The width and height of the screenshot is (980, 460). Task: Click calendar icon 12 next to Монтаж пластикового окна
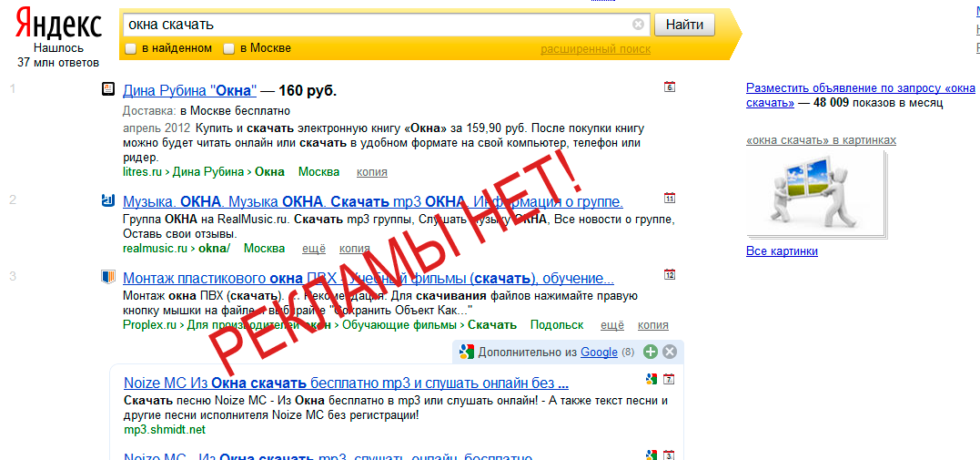click(x=670, y=273)
